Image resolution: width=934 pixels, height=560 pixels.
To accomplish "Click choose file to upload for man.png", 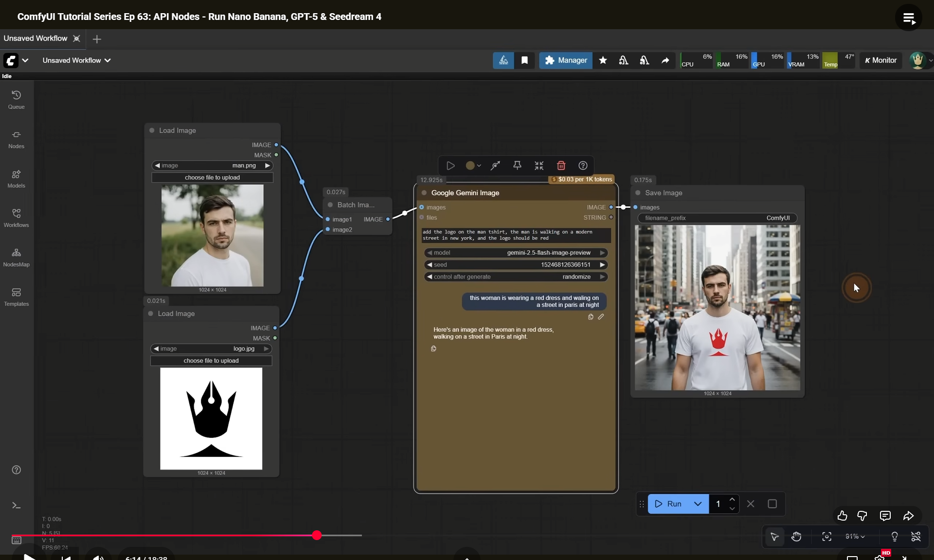I will coord(212,178).
